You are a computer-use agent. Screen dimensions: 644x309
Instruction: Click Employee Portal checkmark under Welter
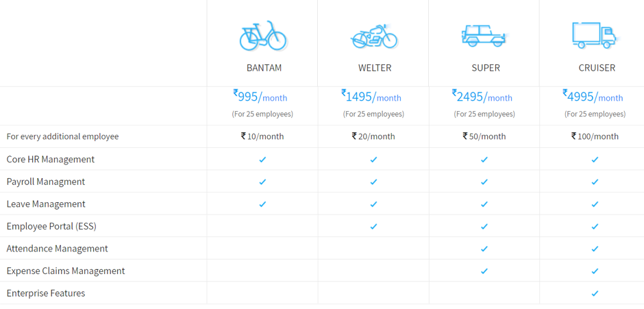pos(373,226)
